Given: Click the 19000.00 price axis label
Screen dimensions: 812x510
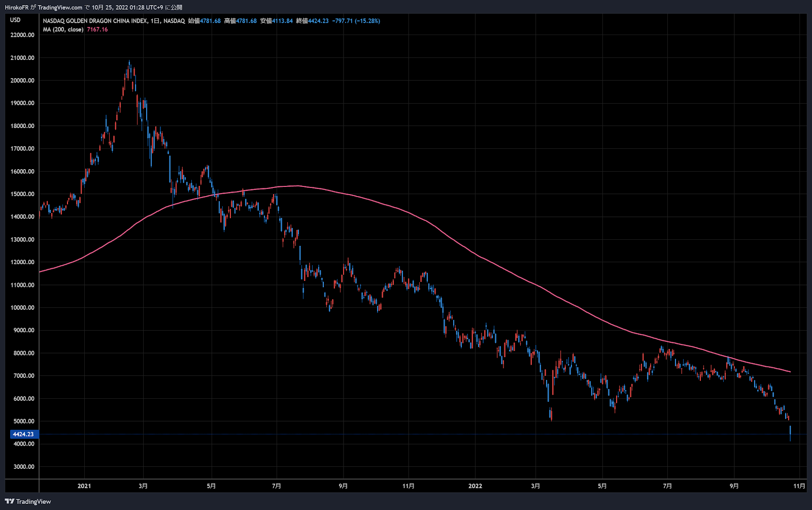Looking at the screenshot, I should (x=22, y=103).
